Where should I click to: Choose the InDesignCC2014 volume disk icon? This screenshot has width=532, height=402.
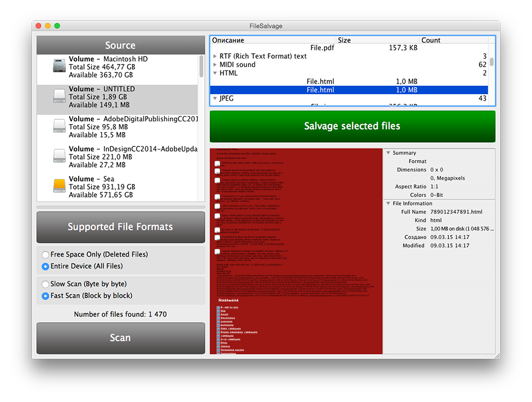[60, 156]
